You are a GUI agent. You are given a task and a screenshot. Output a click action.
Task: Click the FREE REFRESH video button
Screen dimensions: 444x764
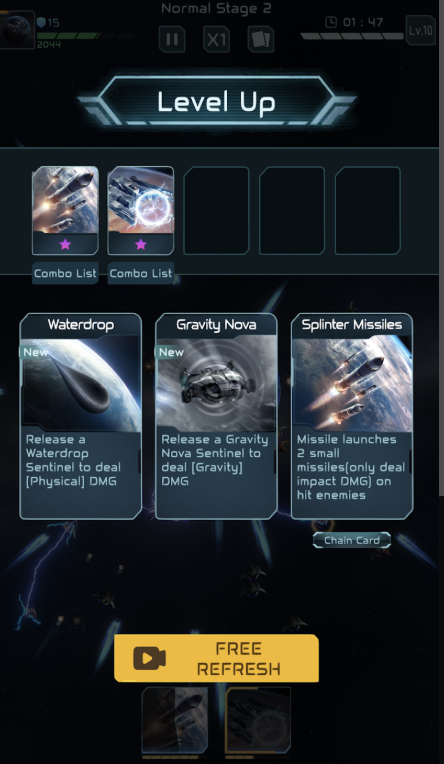(x=216, y=658)
